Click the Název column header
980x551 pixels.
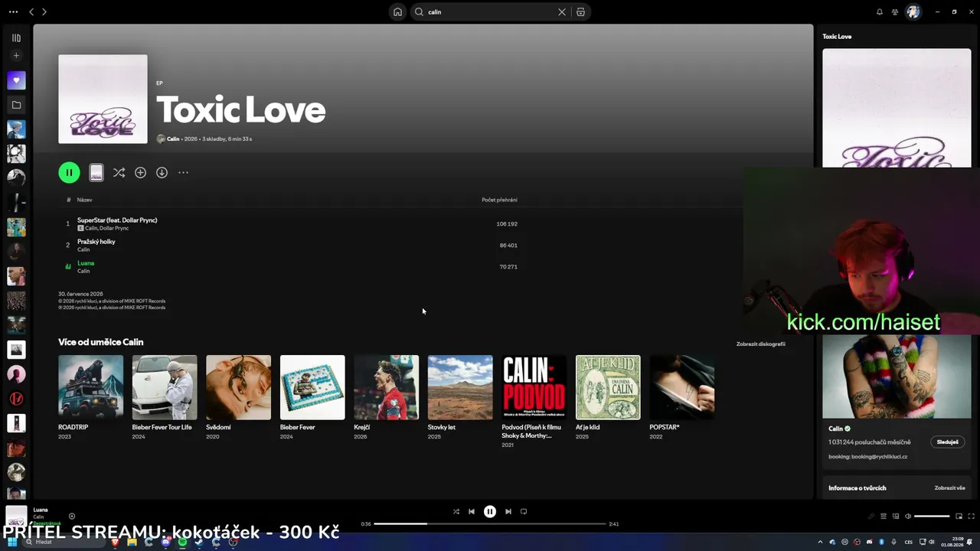point(84,200)
